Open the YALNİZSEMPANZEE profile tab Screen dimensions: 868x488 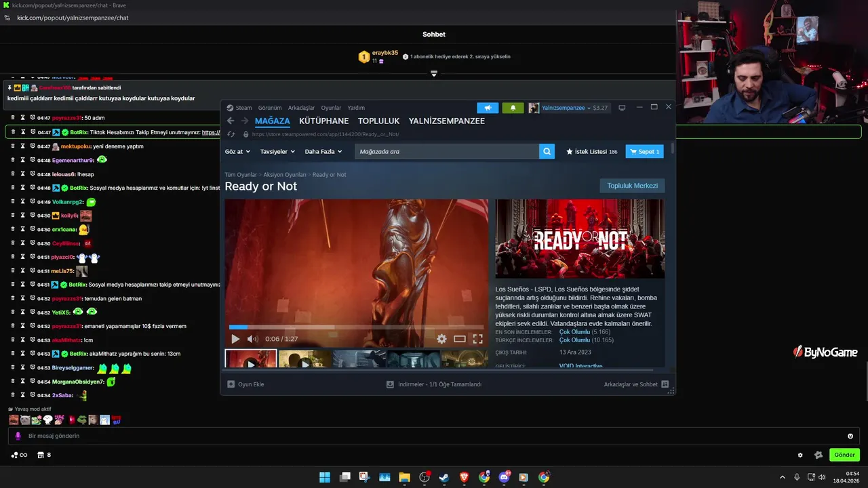point(447,121)
